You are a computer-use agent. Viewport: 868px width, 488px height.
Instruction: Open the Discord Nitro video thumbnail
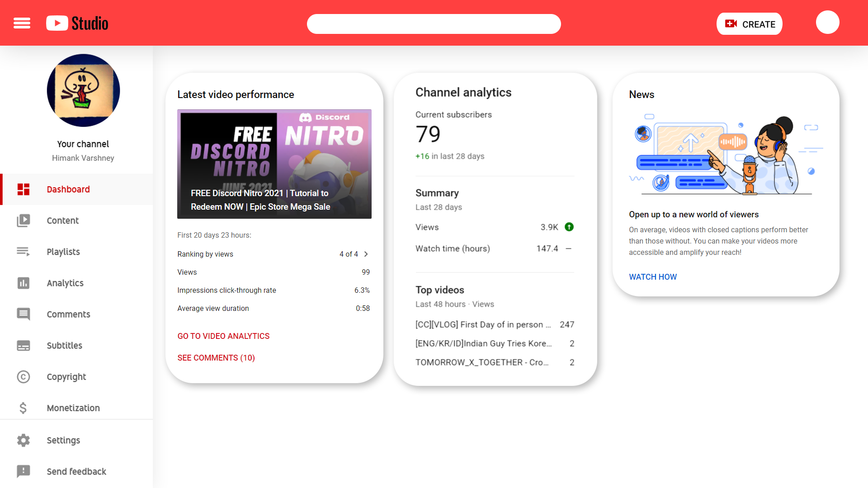pos(274,164)
